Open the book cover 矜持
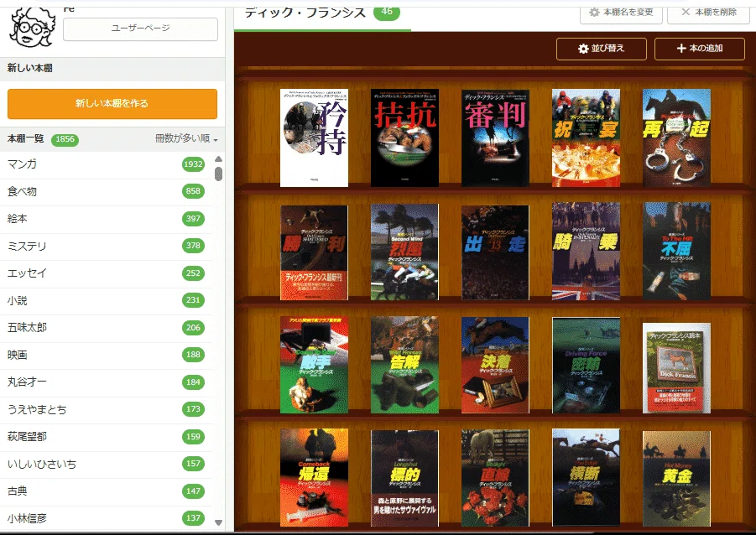This screenshot has width=756, height=535. (x=314, y=138)
